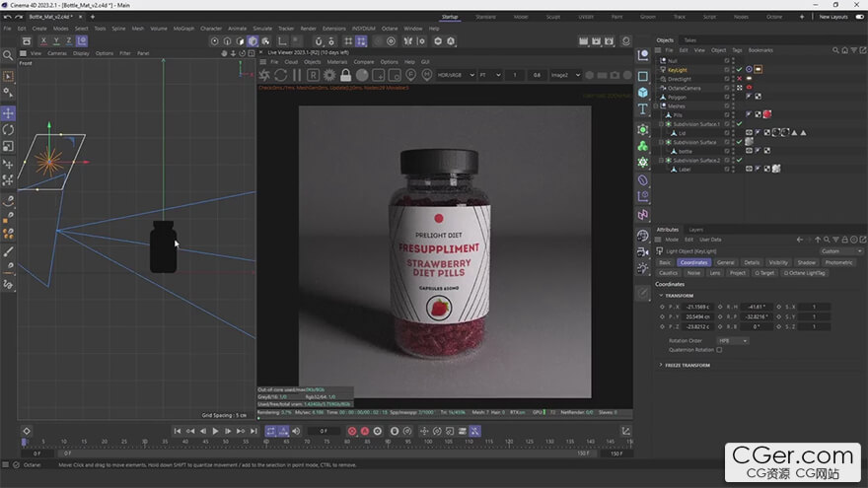Open the General tab in Attributes
The height and width of the screenshot is (488, 868).
(725, 263)
